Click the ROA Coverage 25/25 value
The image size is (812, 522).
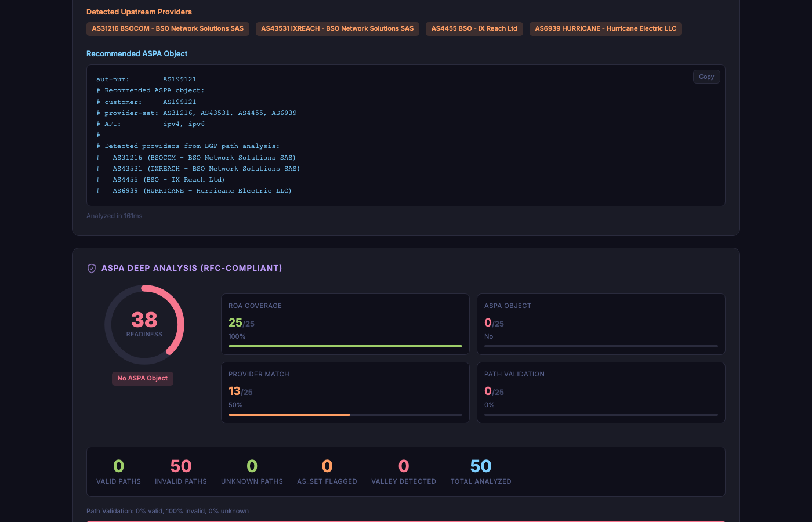pos(241,323)
